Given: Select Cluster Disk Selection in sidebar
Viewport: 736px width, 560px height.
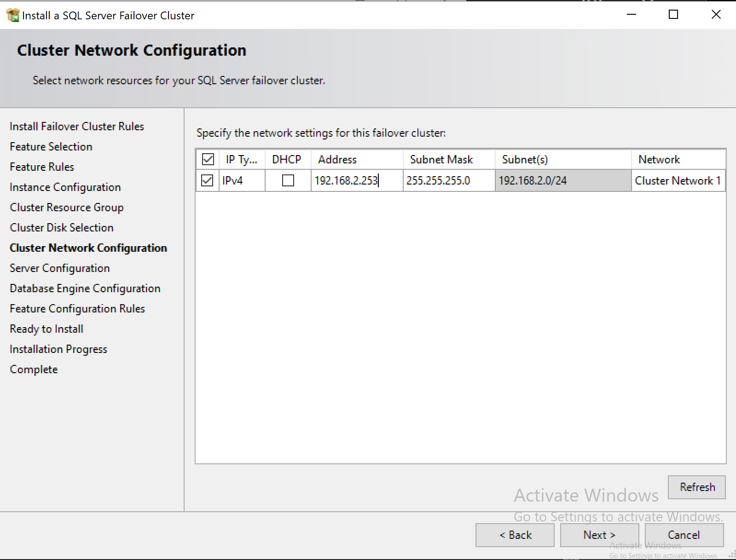Looking at the screenshot, I should tap(62, 228).
